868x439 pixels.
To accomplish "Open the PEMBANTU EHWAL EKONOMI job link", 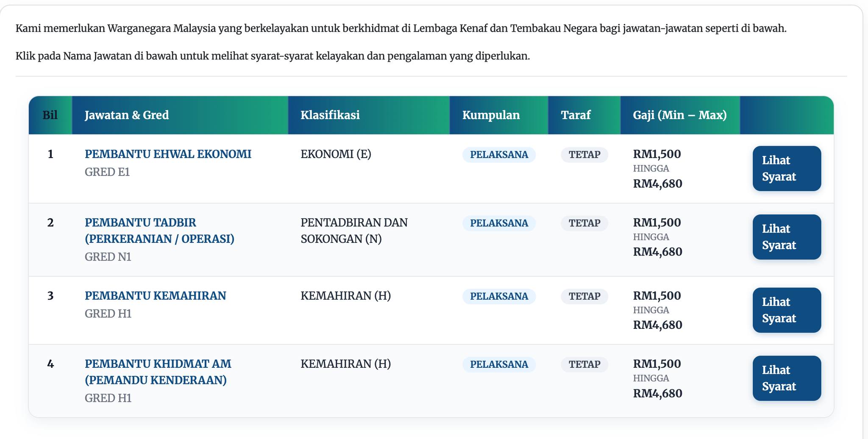I will [168, 154].
